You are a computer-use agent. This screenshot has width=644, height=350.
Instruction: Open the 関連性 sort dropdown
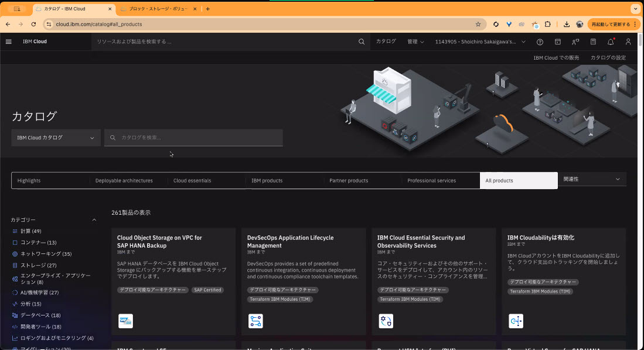click(592, 179)
